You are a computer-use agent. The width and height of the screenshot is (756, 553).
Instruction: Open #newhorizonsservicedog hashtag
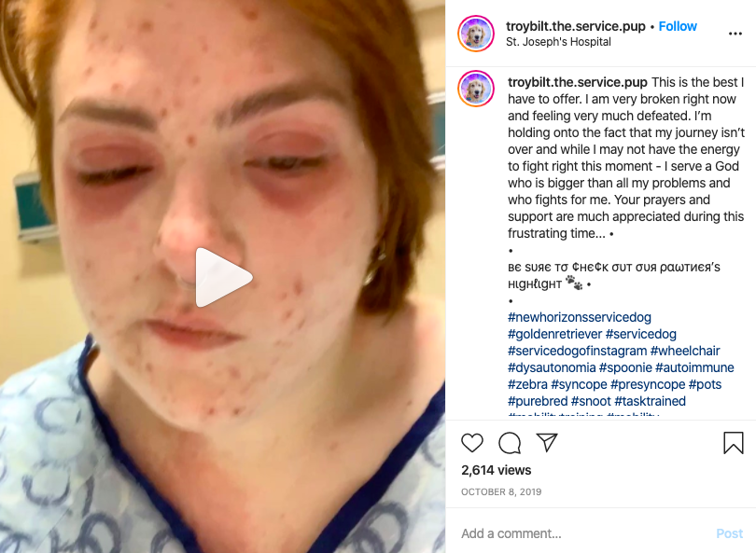[579, 317]
